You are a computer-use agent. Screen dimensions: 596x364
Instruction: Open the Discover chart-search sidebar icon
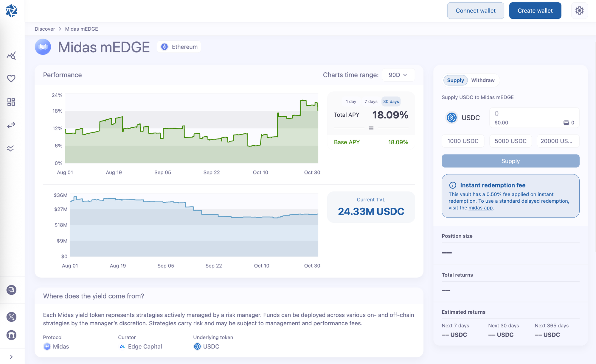11,56
